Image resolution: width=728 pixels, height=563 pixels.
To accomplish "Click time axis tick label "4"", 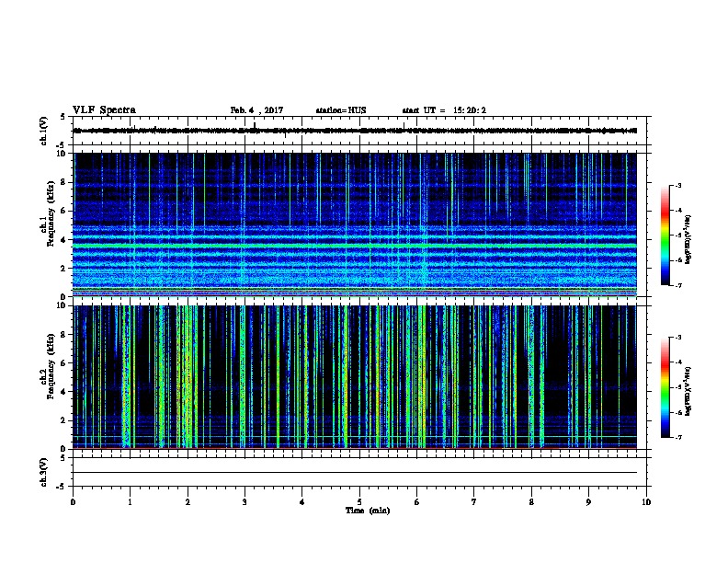I will (x=301, y=502).
